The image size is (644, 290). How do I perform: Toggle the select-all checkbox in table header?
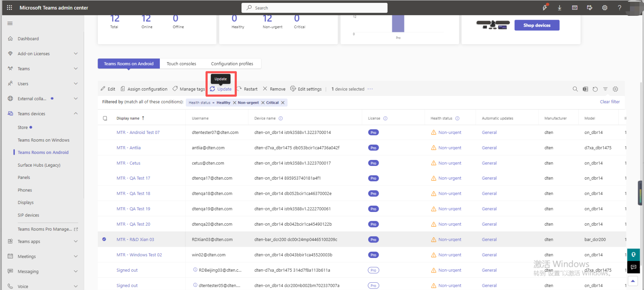click(105, 118)
